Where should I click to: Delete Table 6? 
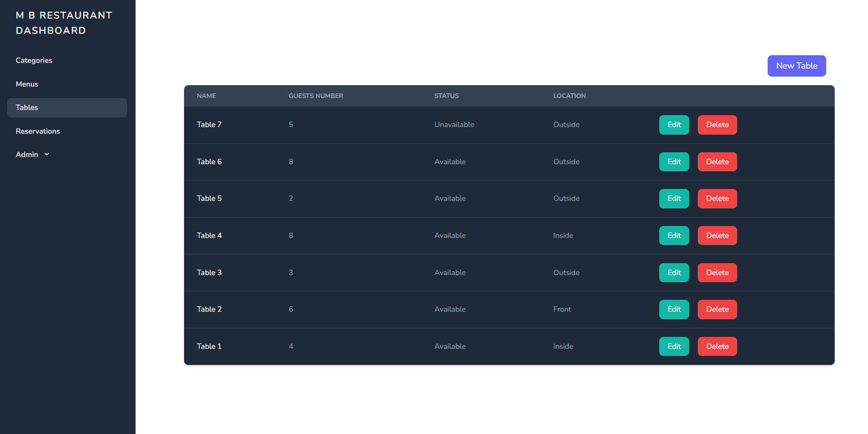coord(717,162)
